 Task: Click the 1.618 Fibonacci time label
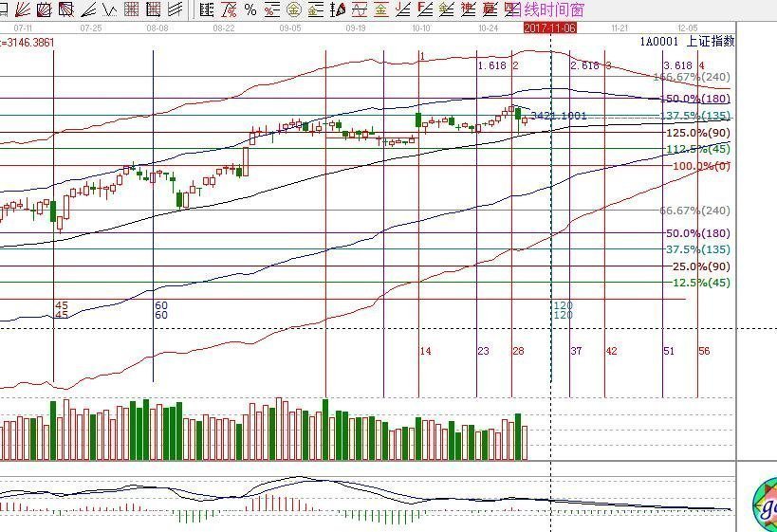tap(492, 65)
